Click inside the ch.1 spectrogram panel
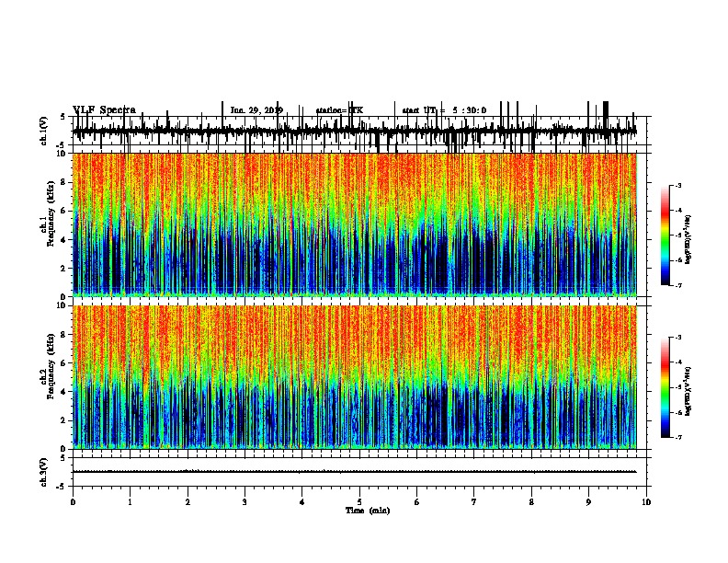 (354, 224)
